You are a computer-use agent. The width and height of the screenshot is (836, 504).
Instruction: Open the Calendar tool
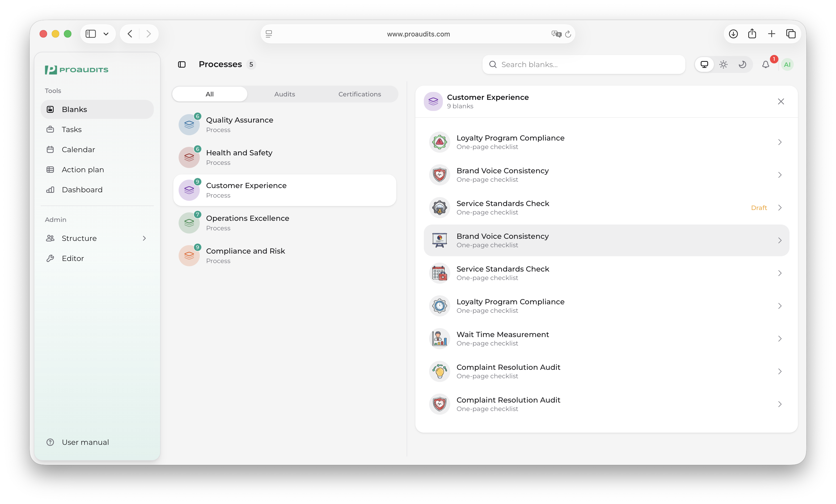(97, 149)
